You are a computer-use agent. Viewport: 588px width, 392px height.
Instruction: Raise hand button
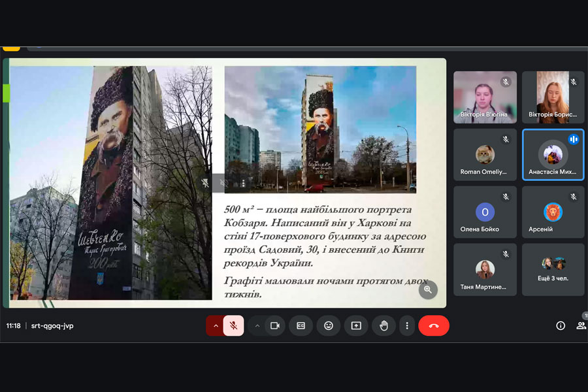pyautogui.click(x=384, y=325)
